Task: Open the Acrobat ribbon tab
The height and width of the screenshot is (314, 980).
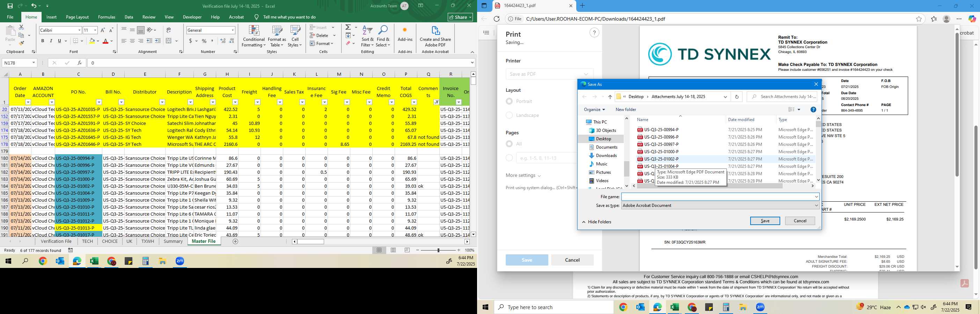Action: (236, 17)
